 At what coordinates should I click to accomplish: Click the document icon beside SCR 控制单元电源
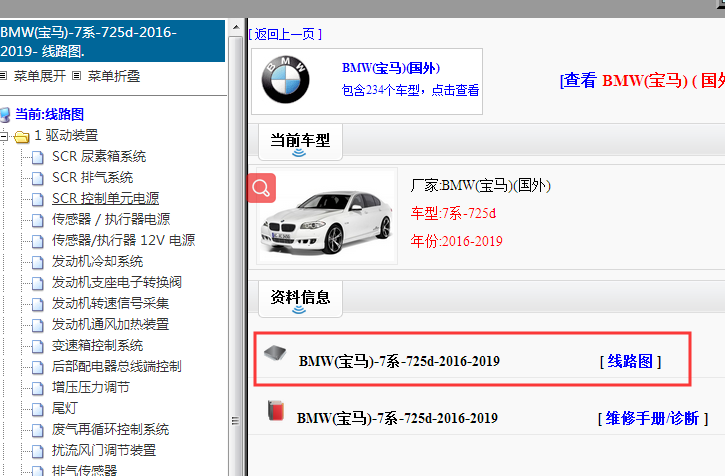(37, 199)
